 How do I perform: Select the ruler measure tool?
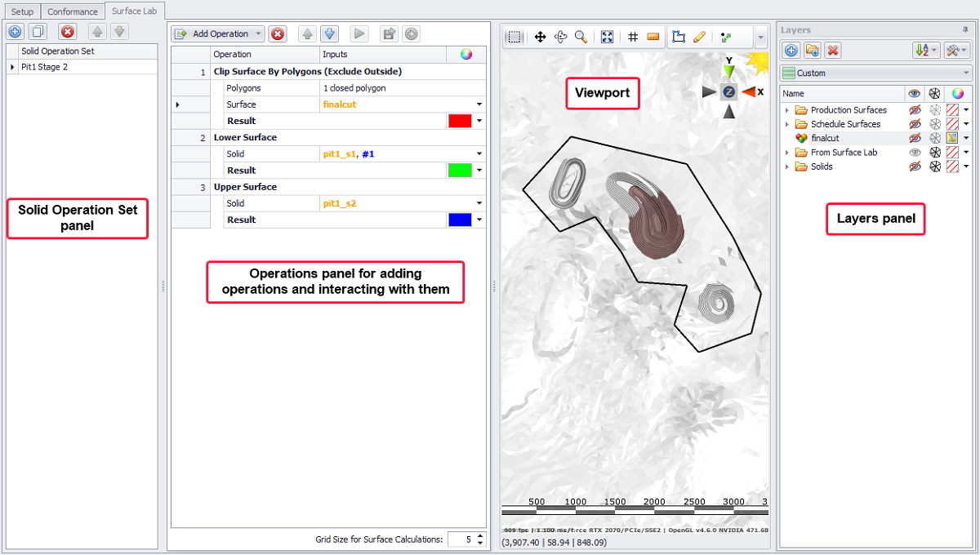653,37
